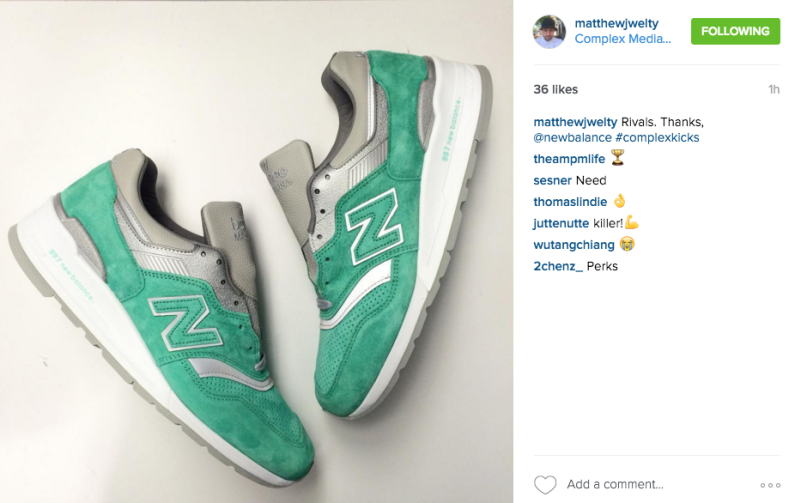Open thomaslindie commenter profile
800x503 pixels.
pos(570,202)
